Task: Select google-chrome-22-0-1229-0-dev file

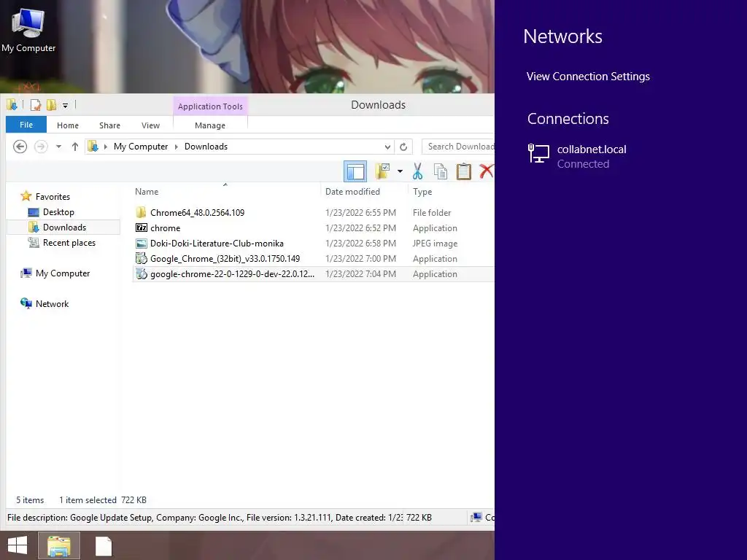Action: click(x=232, y=274)
